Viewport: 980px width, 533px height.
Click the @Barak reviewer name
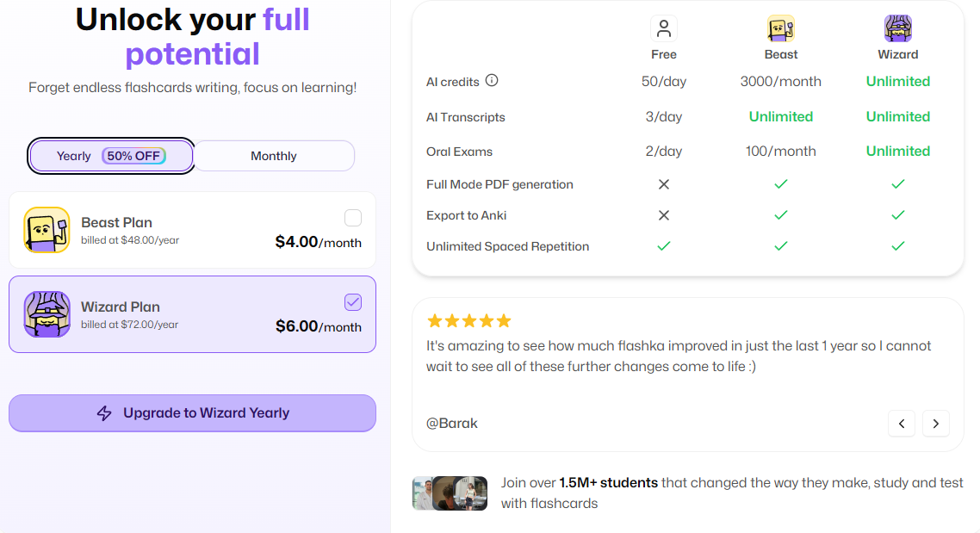[x=452, y=423]
